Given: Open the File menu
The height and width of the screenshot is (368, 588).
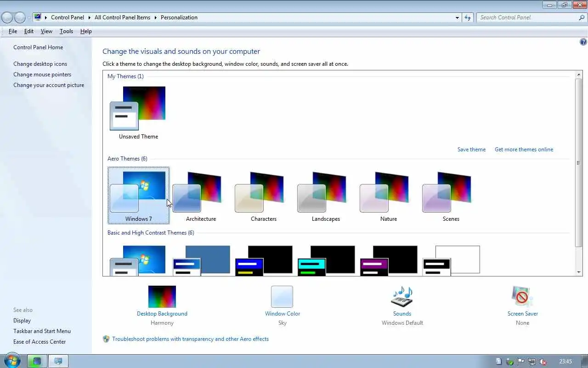Looking at the screenshot, I should point(13,31).
